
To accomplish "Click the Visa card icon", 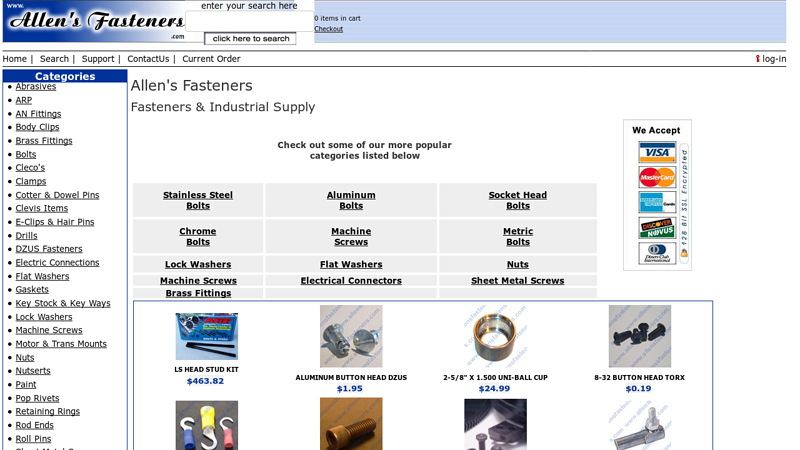I will (657, 153).
